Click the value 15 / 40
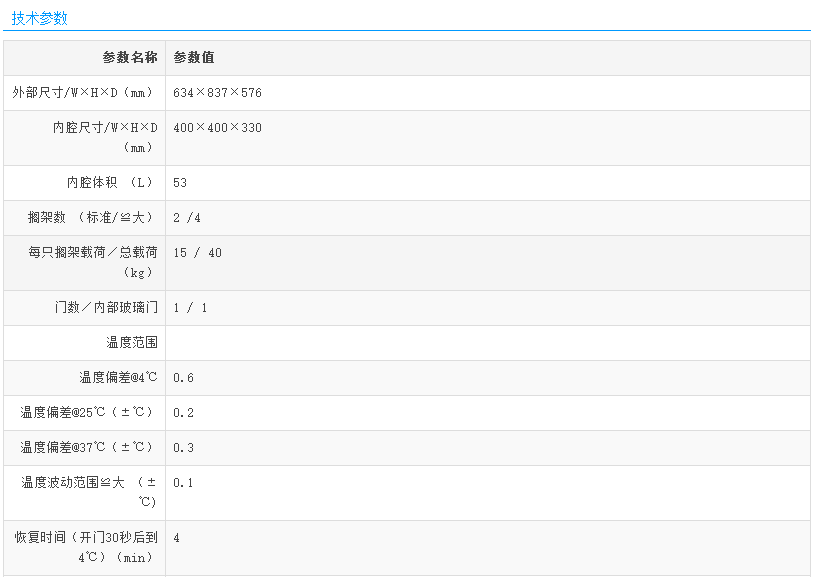 click(x=197, y=253)
